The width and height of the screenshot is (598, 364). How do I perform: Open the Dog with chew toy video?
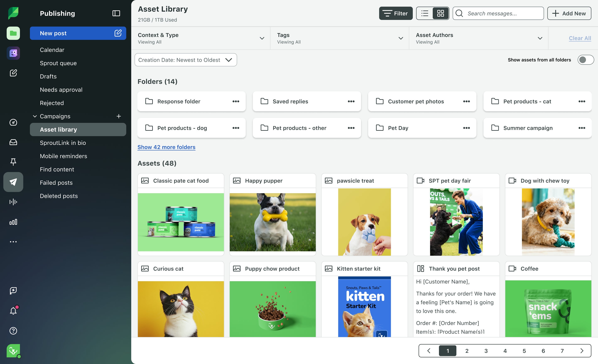pos(548,222)
